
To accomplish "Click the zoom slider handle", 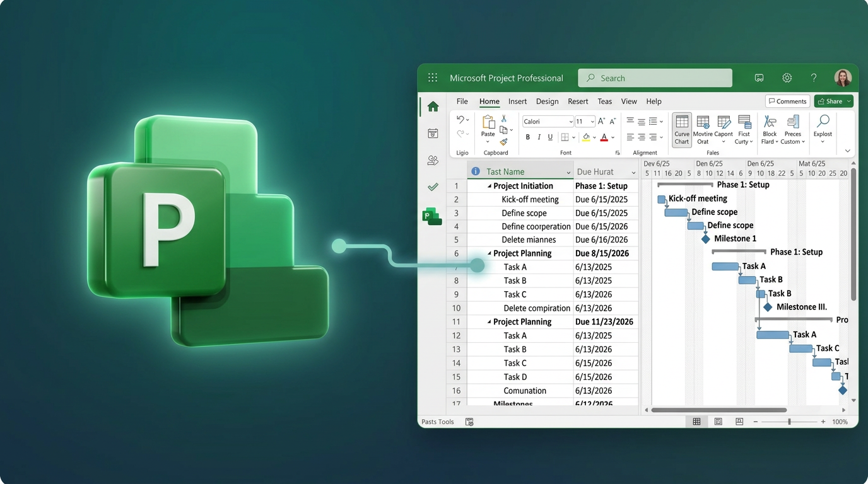I will tap(789, 422).
